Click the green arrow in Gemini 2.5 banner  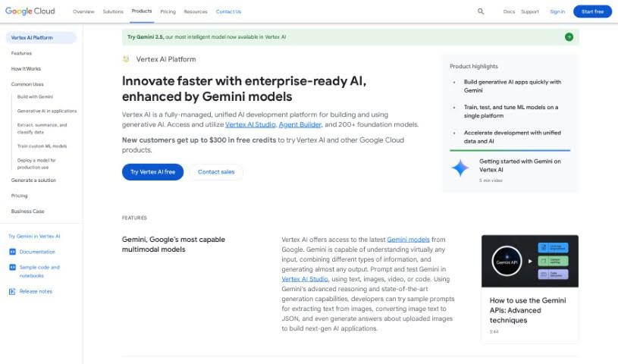coord(569,36)
